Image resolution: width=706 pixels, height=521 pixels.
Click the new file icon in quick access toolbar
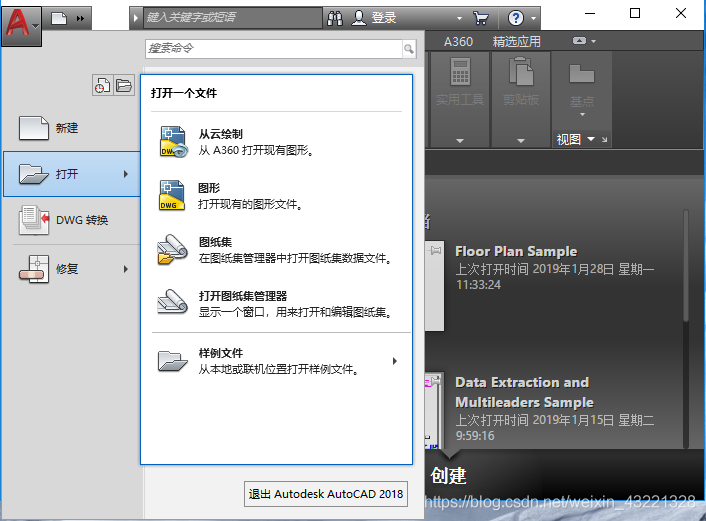coord(59,18)
